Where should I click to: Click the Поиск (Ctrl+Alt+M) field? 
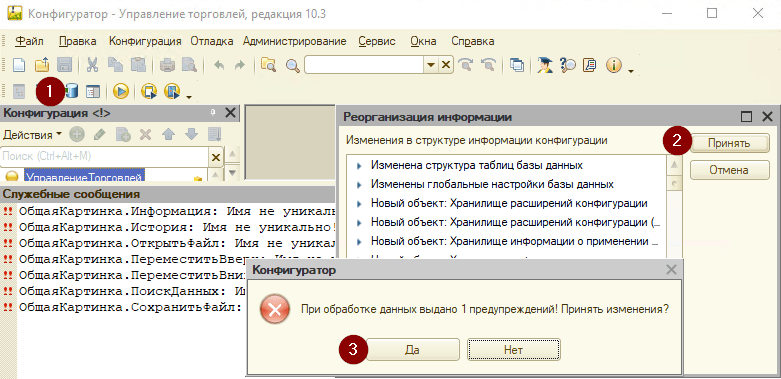tap(105, 156)
